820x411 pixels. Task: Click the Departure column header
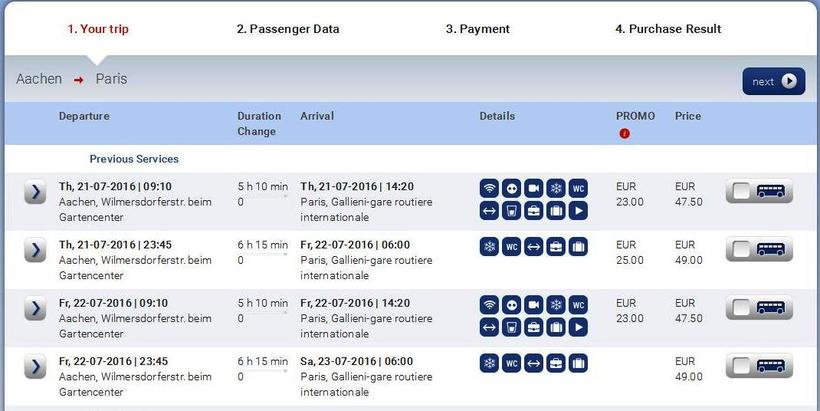[84, 116]
